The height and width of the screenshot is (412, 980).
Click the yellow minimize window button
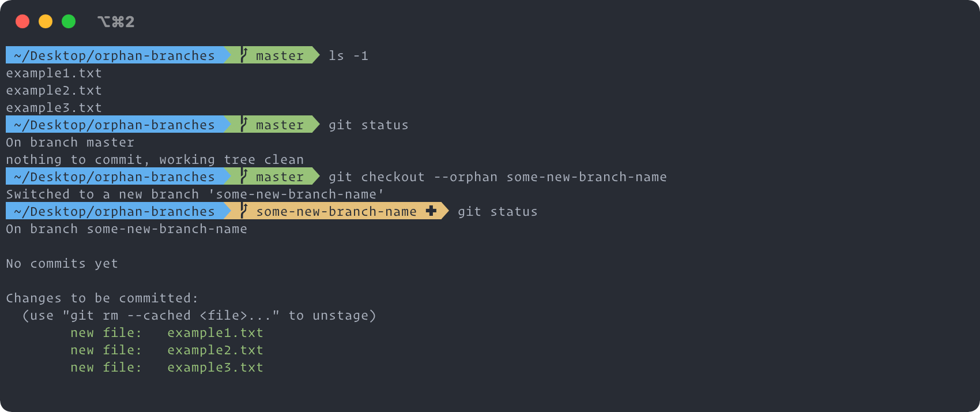(46, 21)
